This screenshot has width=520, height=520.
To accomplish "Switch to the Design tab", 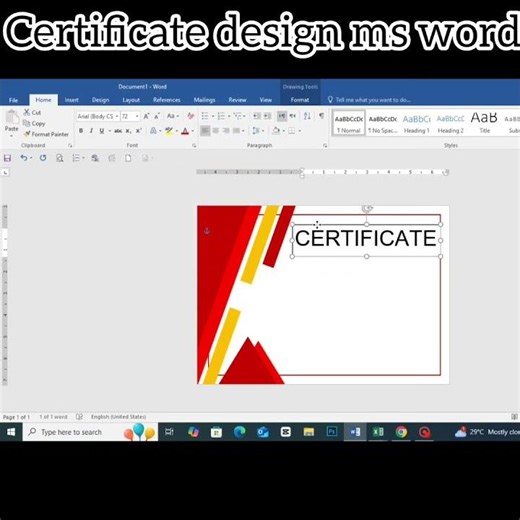I will coord(100,100).
